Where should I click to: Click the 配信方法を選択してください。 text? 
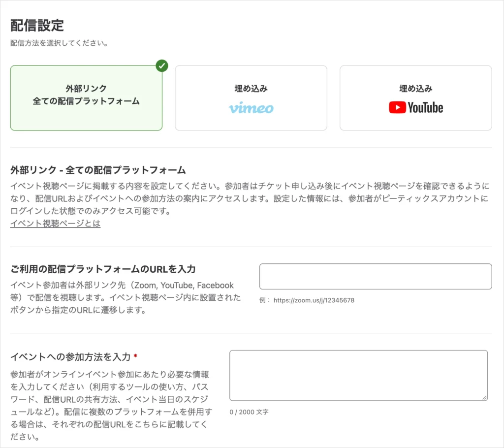[59, 43]
